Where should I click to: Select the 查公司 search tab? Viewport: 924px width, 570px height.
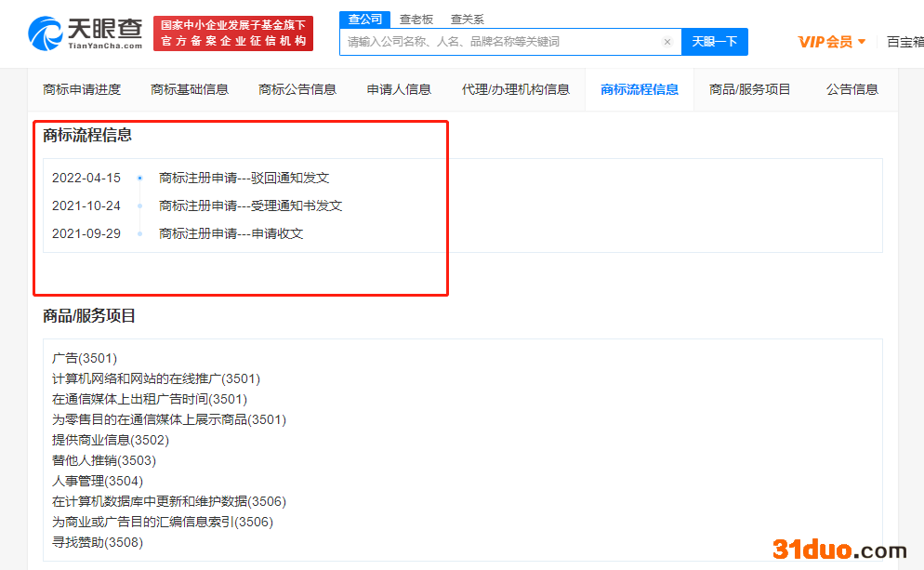pyautogui.click(x=364, y=19)
